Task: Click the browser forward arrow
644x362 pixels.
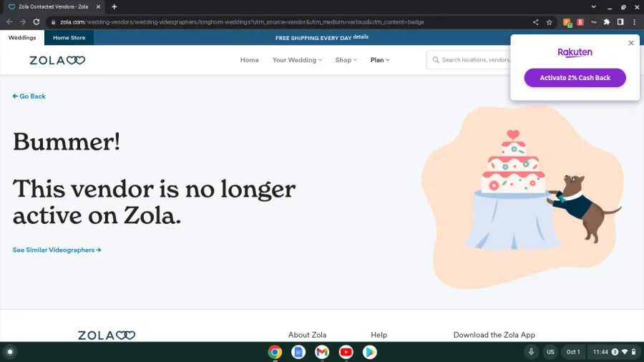Action: [x=23, y=22]
